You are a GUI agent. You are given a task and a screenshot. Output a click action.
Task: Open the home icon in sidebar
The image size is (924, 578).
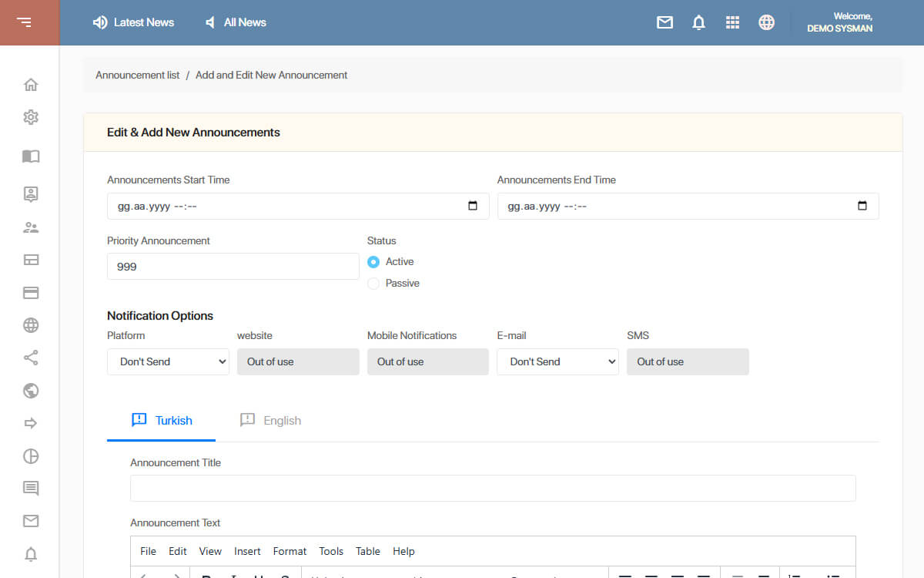click(x=31, y=85)
